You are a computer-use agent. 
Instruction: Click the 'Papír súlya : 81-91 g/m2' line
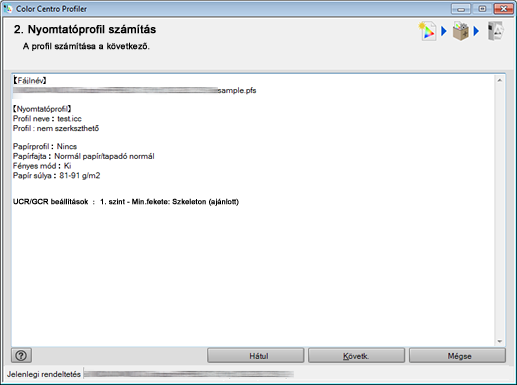[x=56, y=175]
